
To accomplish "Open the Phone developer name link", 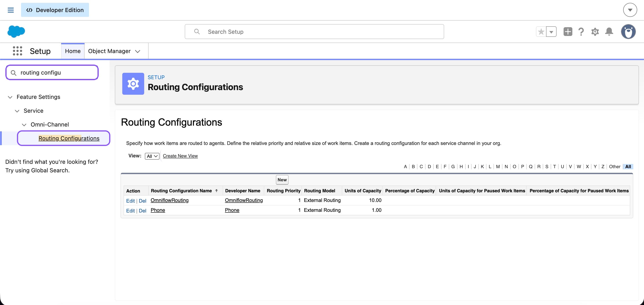I will tap(232, 210).
